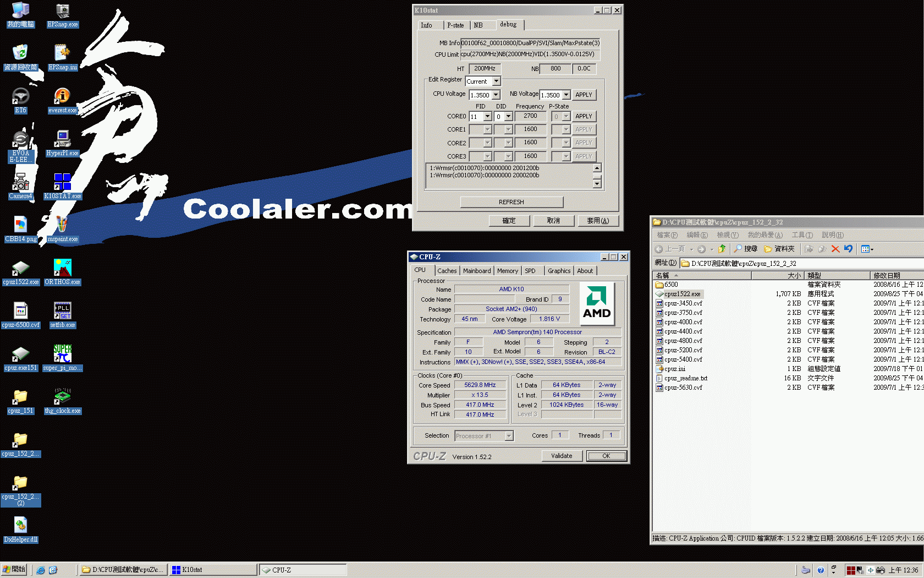
Task: Click APPLY in the CORE0 row
Action: point(584,117)
